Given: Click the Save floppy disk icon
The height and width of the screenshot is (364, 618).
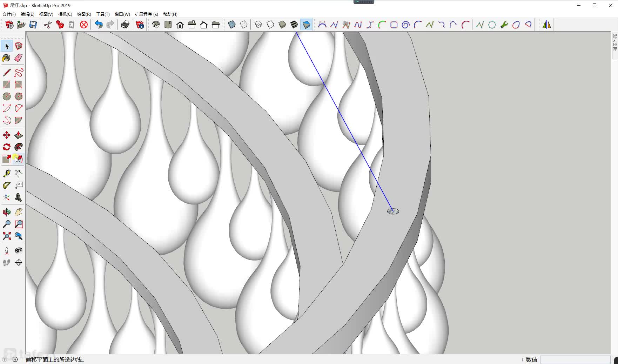Looking at the screenshot, I should [33, 25].
